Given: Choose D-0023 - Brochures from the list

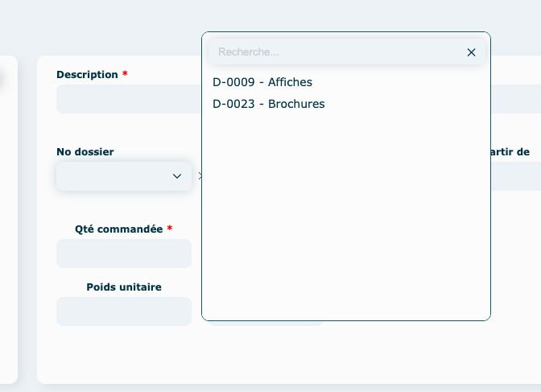Looking at the screenshot, I should click(x=269, y=104).
